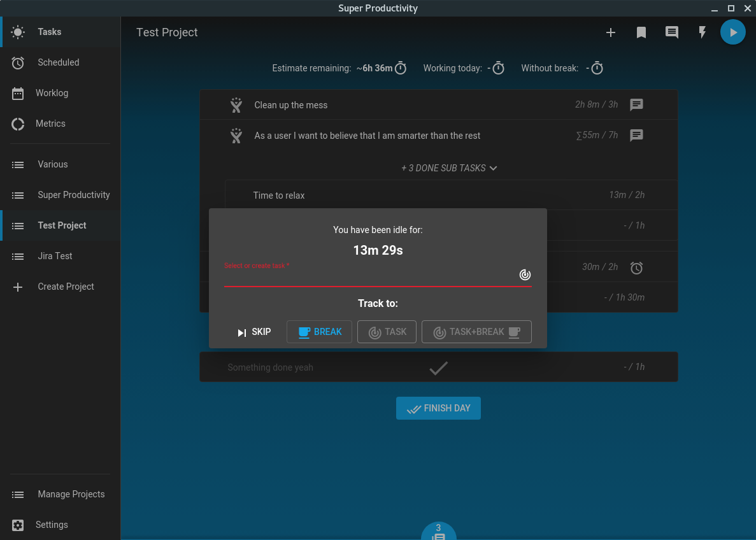This screenshot has height=540, width=756.
Task: Click Create Project in sidebar
Action: (x=61, y=287)
